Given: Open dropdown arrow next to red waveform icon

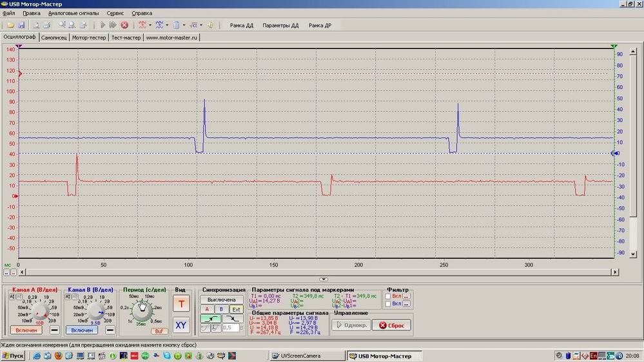Looking at the screenshot, I should tap(150, 25).
